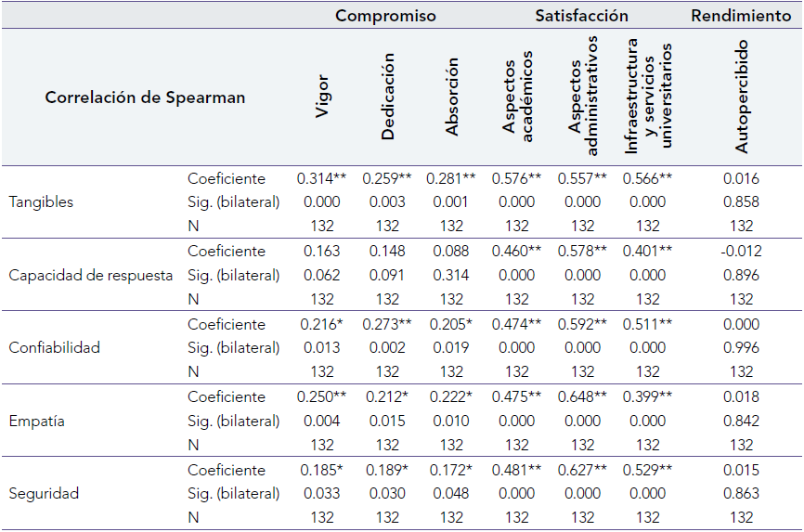The height and width of the screenshot is (532, 804).
Task: Click the Capacidad de respuesta row label
Action: [x=90, y=275]
